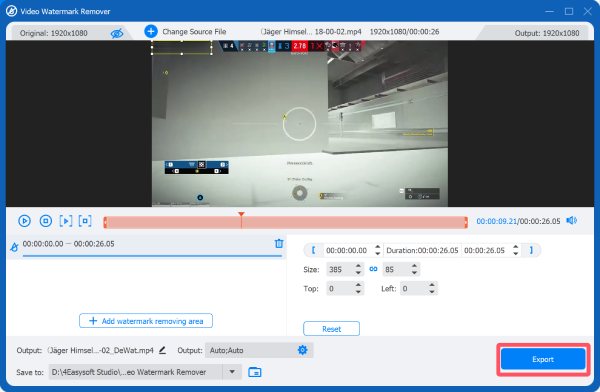This screenshot has width=600, height=392.
Task: Click the Export button
Action: [543, 359]
